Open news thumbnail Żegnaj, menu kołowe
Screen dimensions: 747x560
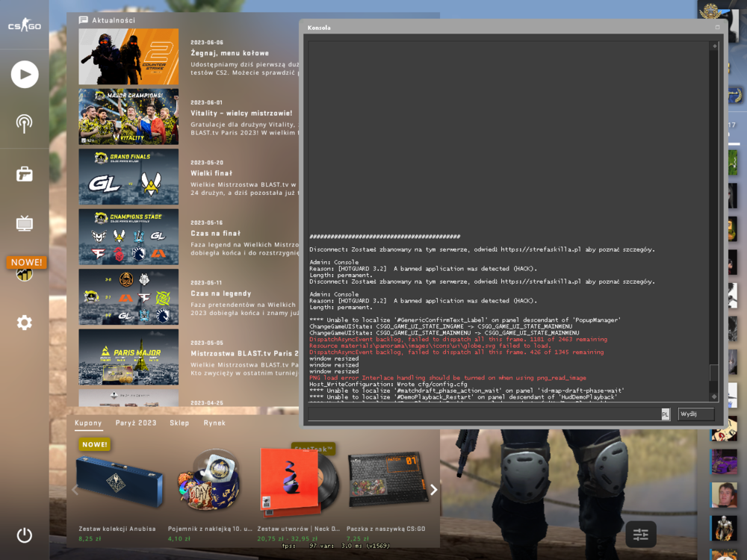[128, 56]
